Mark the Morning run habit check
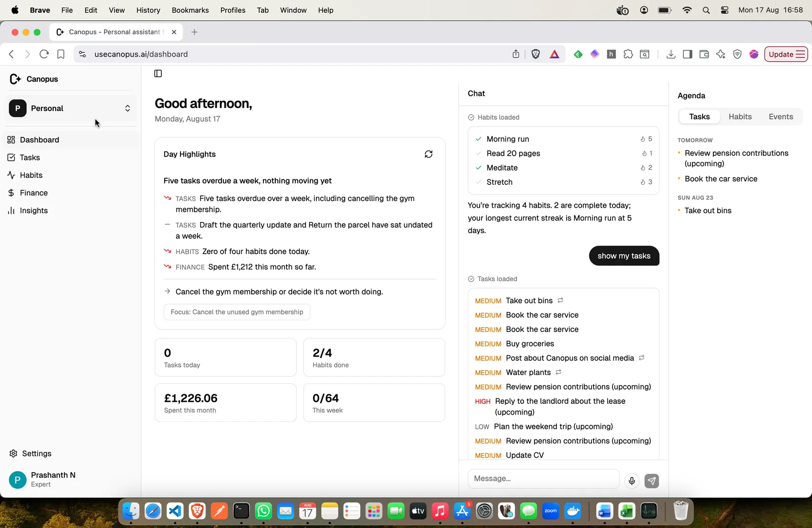The image size is (812, 528). [479, 139]
